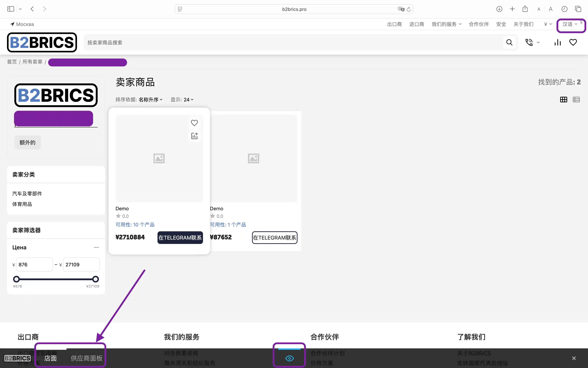This screenshot has height=368, width=588.
Task: Expand 我们的服务 dropdown menu
Action: [x=446, y=24]
